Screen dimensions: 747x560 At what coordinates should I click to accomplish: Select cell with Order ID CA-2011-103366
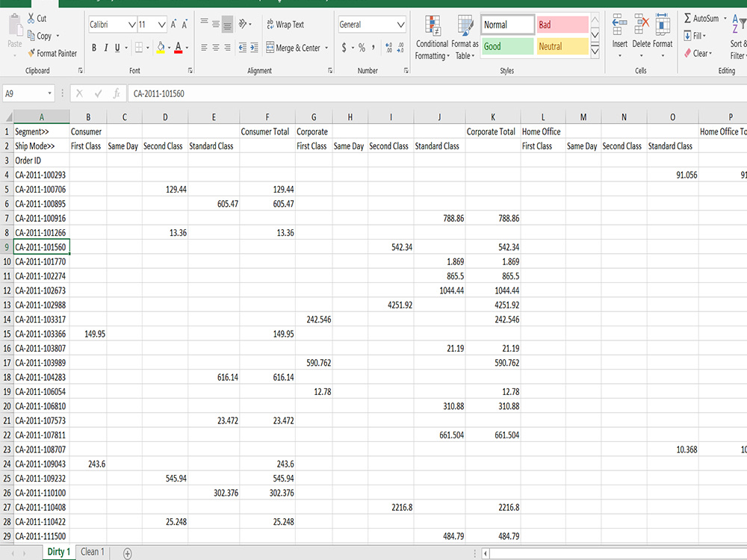point(41,334)
